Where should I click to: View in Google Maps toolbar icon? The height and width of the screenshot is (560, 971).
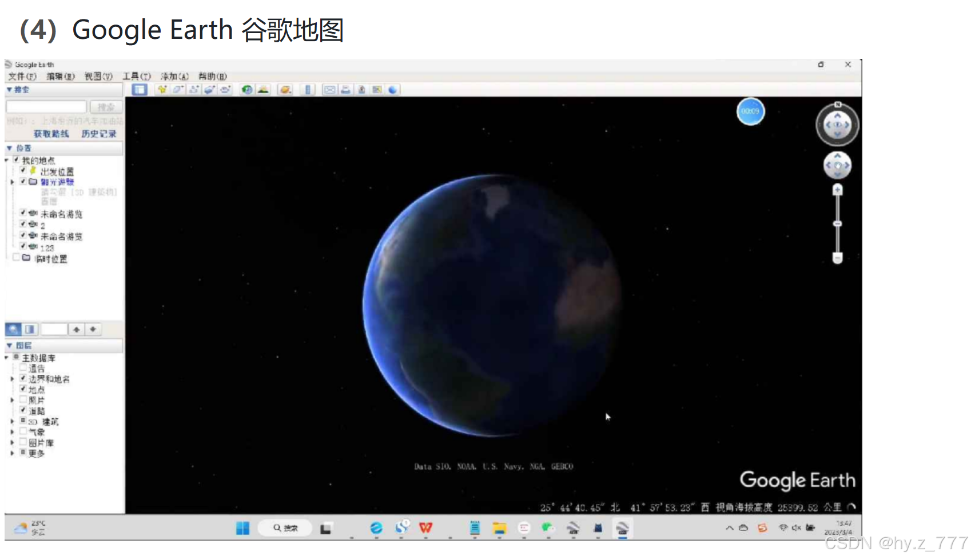pyautogui.click(x=377, y=90)
